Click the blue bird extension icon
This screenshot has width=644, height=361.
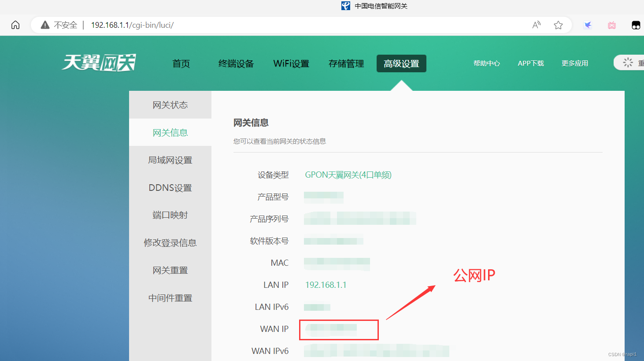point(588,25)
